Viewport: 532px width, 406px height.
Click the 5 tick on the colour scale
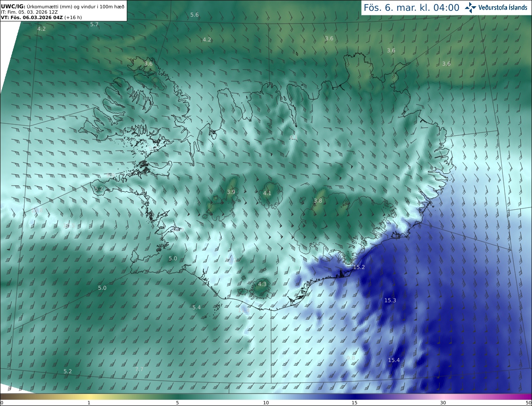(x=177, y=403)
